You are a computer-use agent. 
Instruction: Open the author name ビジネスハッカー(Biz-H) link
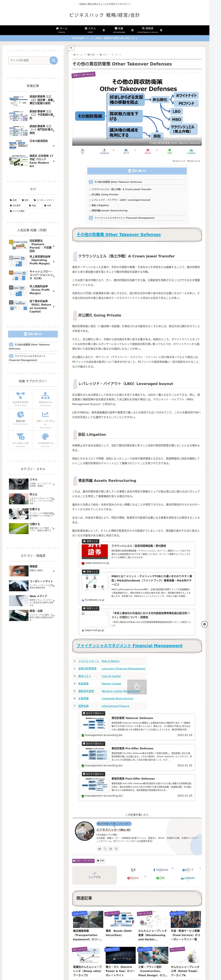pyautogui.click(x=113, y=829)
